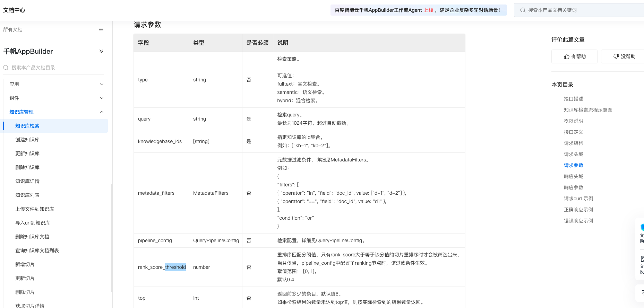Click the highlighted rank_score_threshold field cell

162,267
